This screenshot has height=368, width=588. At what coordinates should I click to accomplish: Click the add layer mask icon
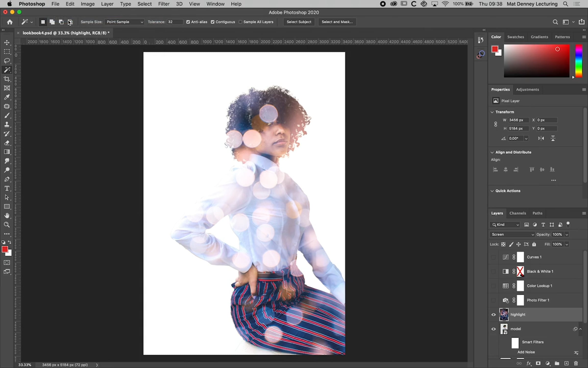[x=538, y=363]
